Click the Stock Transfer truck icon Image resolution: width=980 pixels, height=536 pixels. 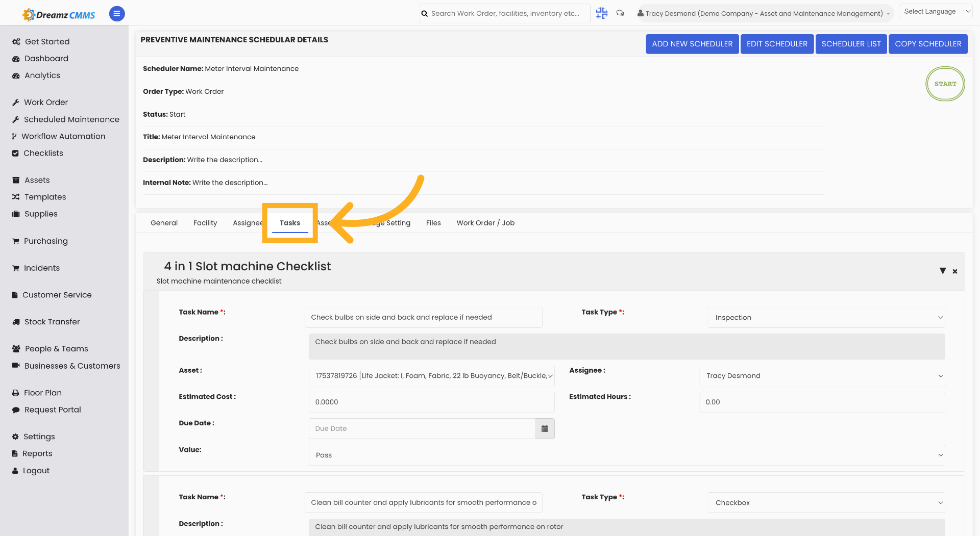16,322
